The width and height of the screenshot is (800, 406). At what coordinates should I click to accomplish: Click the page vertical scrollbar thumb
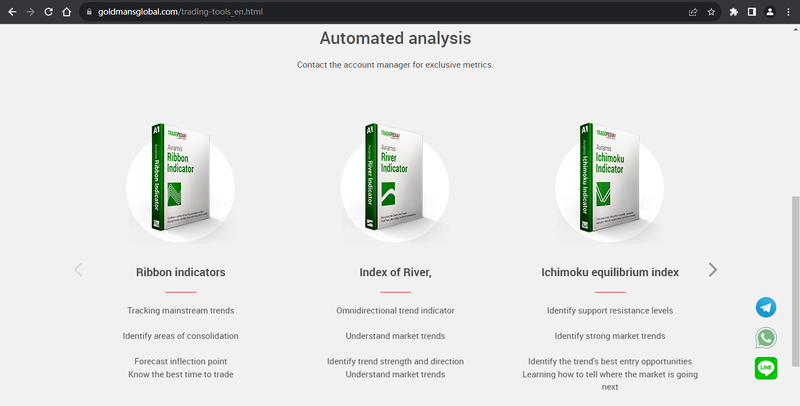click(x=795, y=281)
